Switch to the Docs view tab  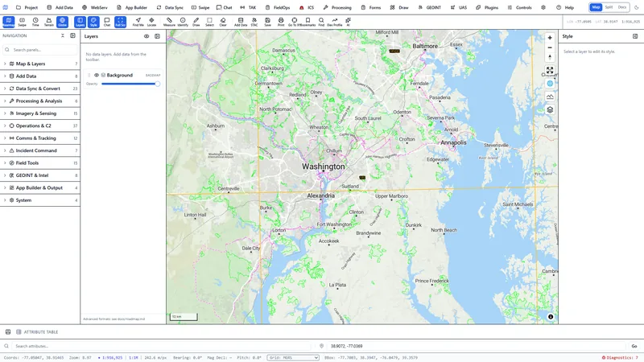pos(622,7)
